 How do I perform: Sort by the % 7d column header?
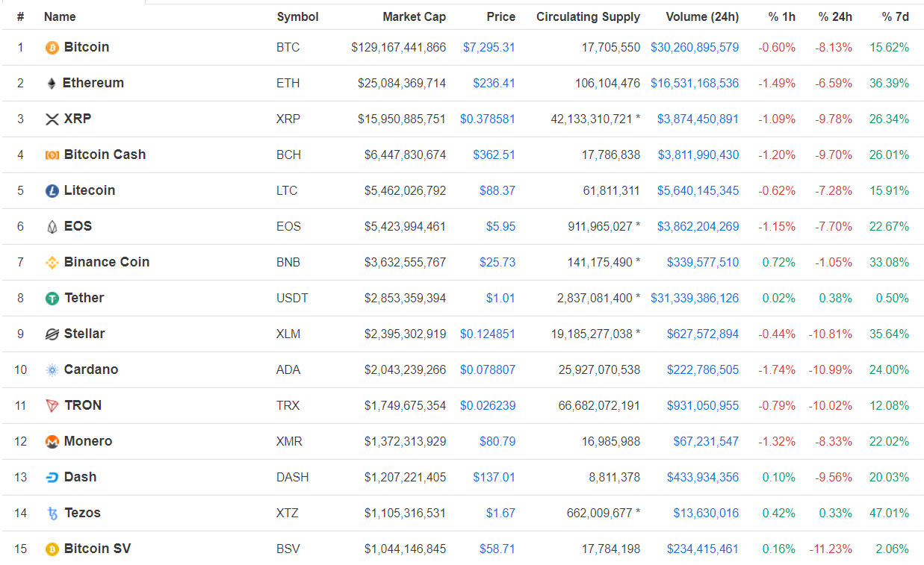click(x=895, y=16)
